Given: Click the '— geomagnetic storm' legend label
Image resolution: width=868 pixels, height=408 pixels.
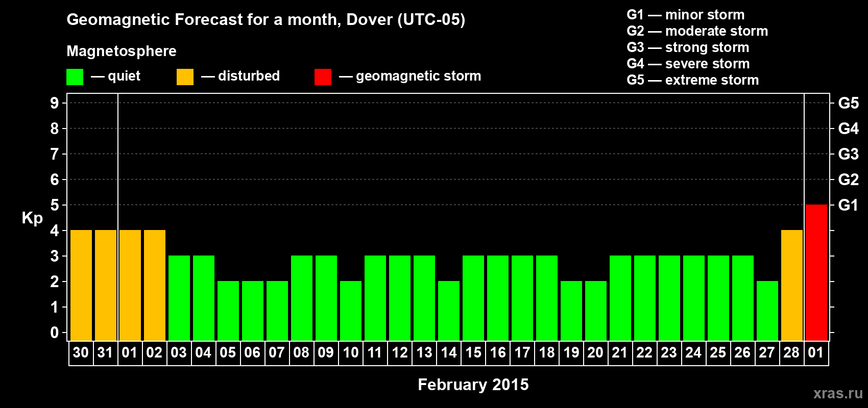Looking at the screenshot, I should tap(410, 76).
